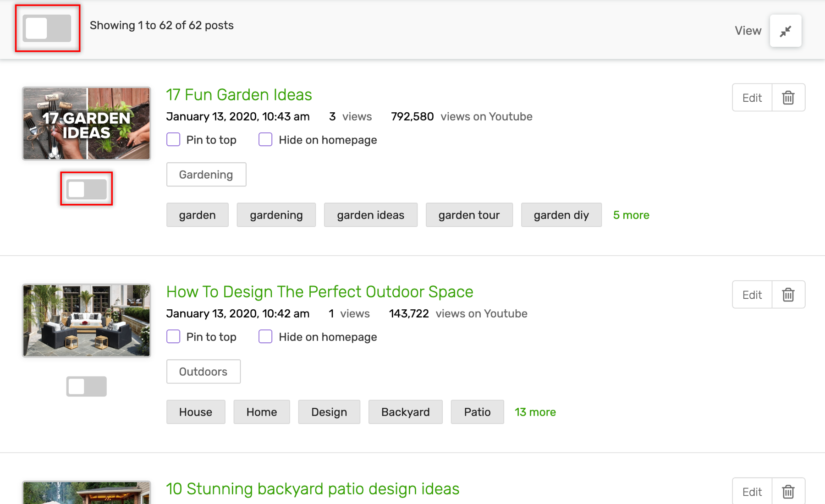This screenshot has height=504, width=825.
Task: Click the date 'January 13, 2020, 10:43 am'
Action: [x=238, y=116]
